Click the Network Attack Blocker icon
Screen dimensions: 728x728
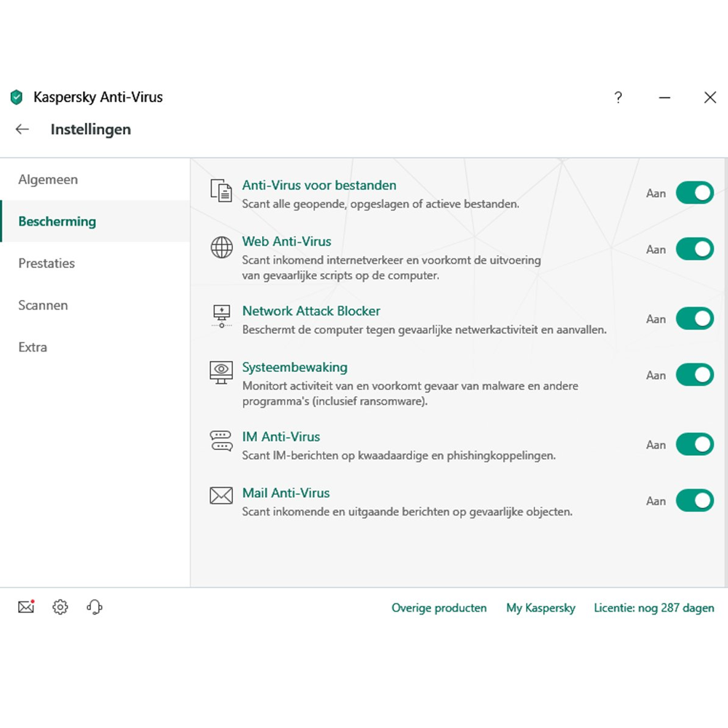(221, 316)
